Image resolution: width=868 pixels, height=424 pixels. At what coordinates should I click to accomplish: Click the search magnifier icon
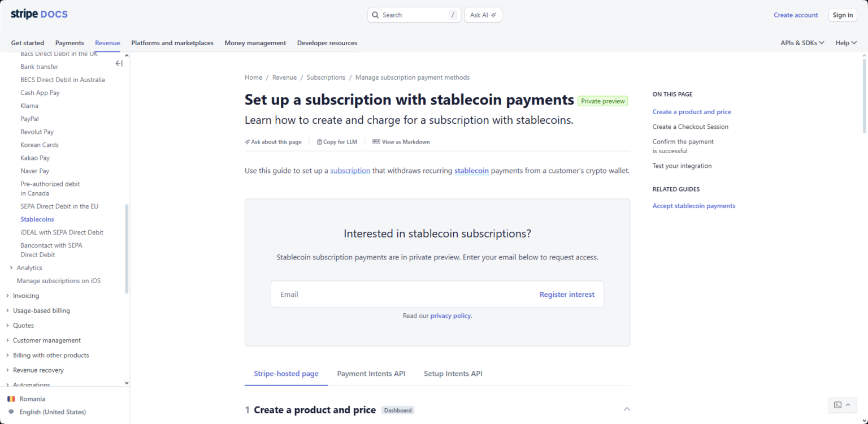point(376,15)
